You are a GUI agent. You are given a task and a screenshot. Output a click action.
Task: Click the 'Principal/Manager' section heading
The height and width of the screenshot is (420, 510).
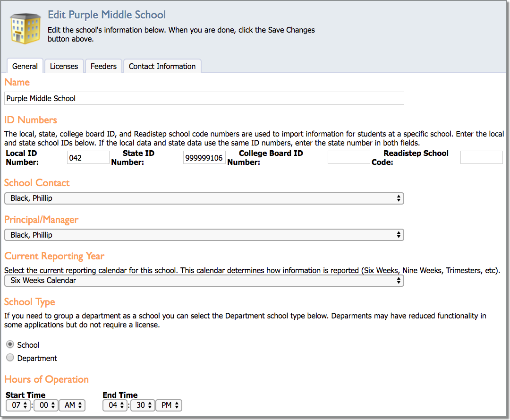41,220
